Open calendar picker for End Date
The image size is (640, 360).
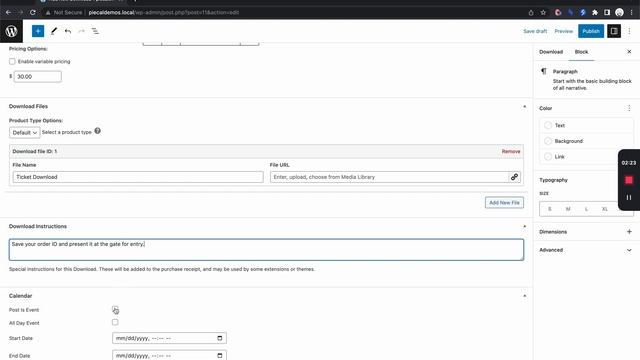220,356
